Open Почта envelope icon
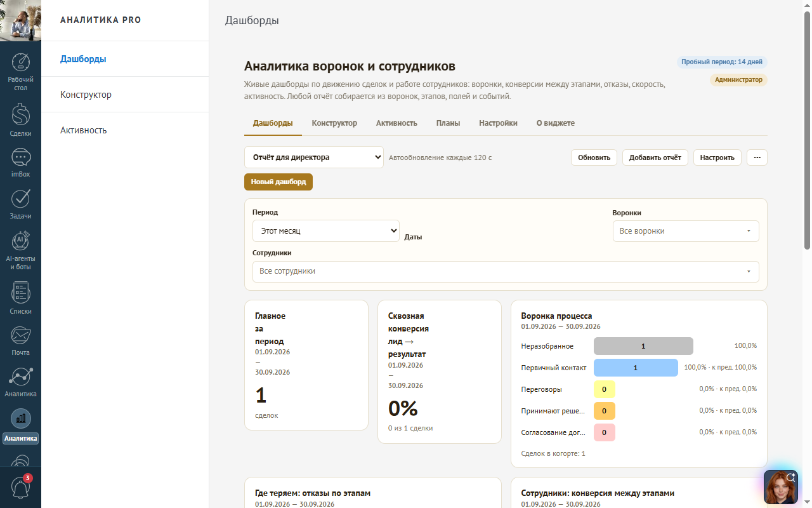Screen dimensions: 812x508 [x=21, y=335]
